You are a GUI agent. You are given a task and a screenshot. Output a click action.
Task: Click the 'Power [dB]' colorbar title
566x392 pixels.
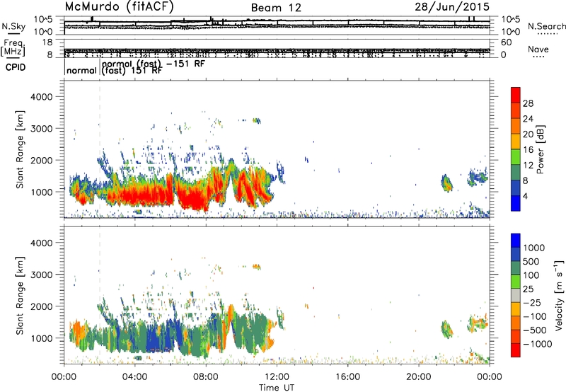(x=540, y=149)
